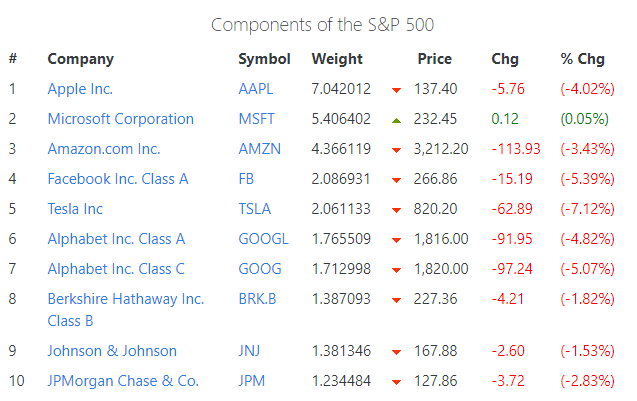Open Alphabet Inc. Class C link
Screen dimensions: 637x401
click(x=116, y=269)
